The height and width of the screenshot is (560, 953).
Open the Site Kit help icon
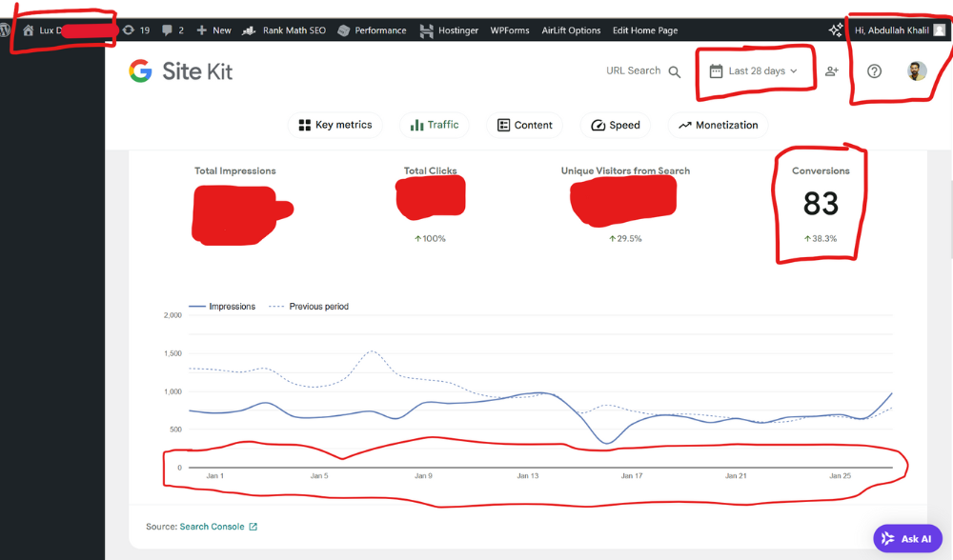pyautogui.click(x=874, y=71)
